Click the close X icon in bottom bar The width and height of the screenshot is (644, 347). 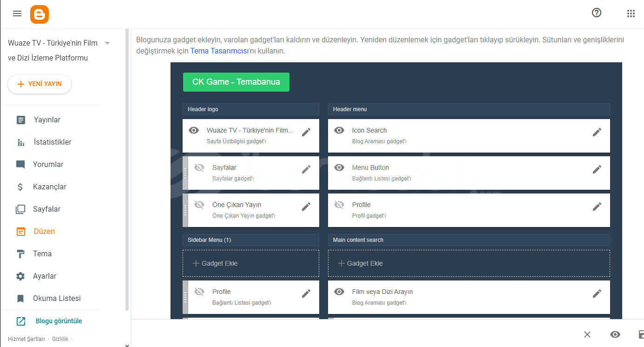click(587, 334)
